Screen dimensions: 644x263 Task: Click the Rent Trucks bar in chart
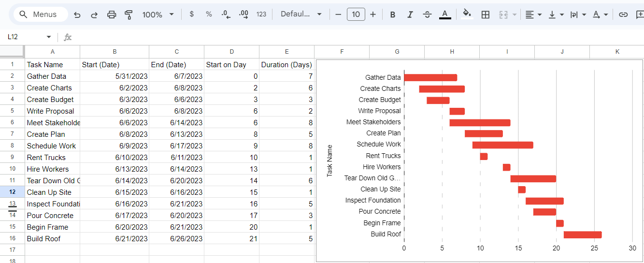click(484, 156)
